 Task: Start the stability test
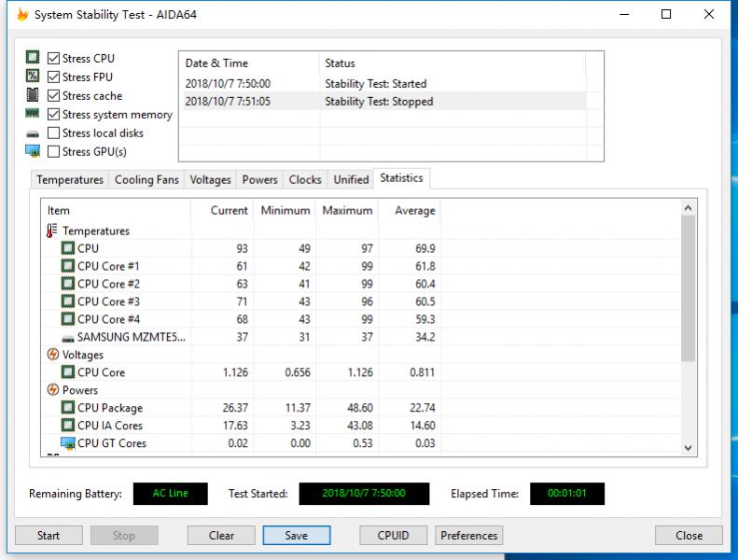(x=49, y=536)
